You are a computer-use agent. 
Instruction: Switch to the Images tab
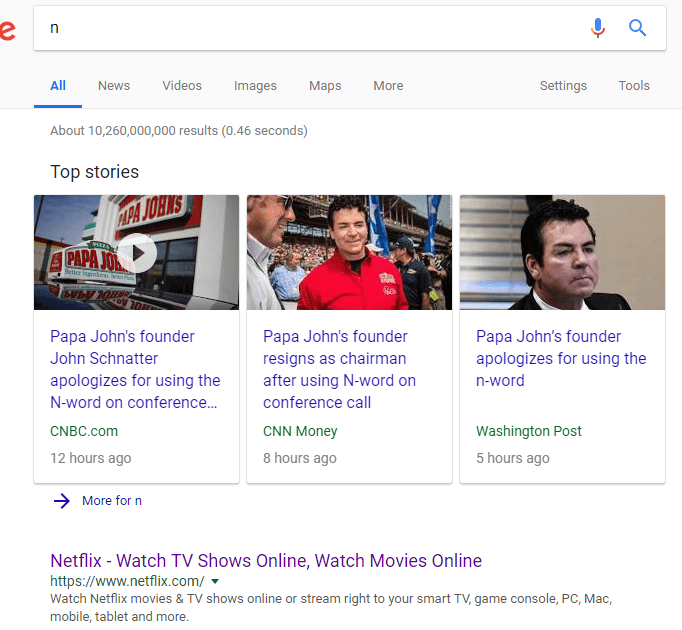255,86
